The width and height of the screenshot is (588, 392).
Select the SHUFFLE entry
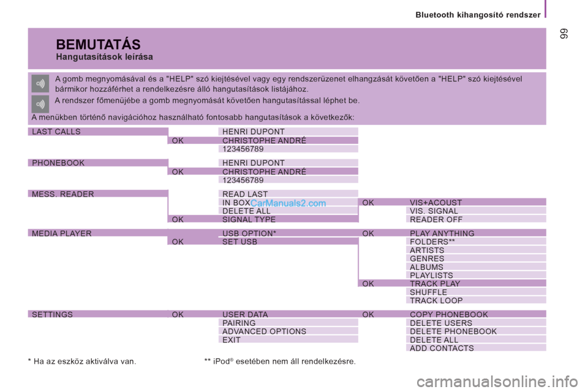(x=476, y=292)
